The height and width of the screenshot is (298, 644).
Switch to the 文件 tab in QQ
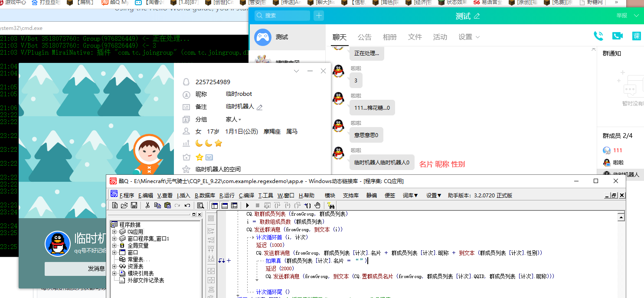point(415,37)
